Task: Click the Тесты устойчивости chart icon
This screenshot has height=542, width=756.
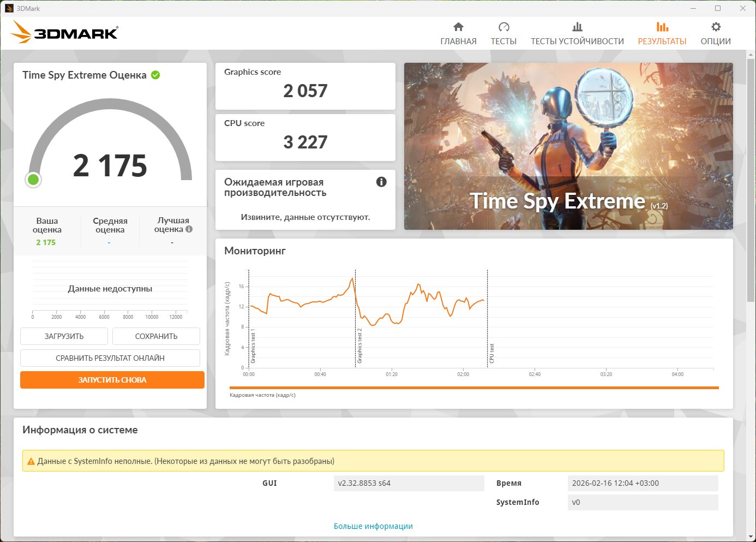Action: [577, 27]
